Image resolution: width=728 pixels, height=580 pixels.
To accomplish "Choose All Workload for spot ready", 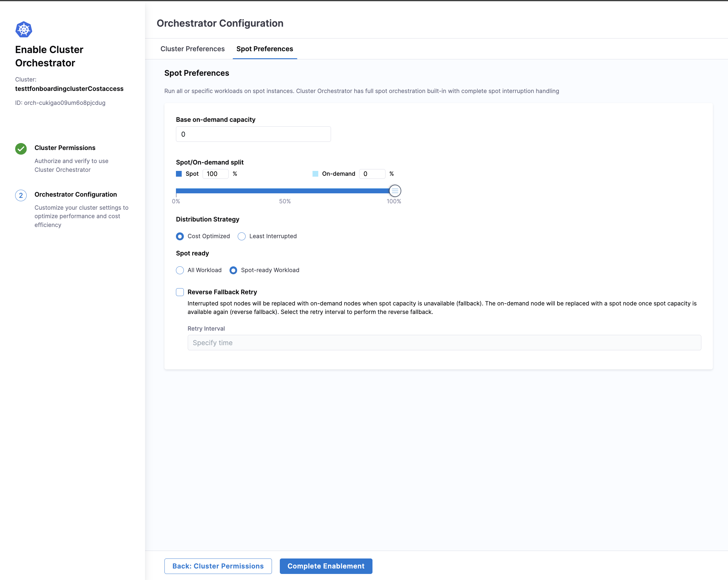I will point(180,270).
